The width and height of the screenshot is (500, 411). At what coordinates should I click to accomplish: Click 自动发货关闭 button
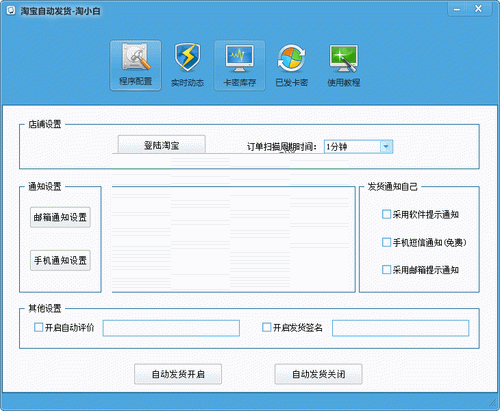[318, 374]
